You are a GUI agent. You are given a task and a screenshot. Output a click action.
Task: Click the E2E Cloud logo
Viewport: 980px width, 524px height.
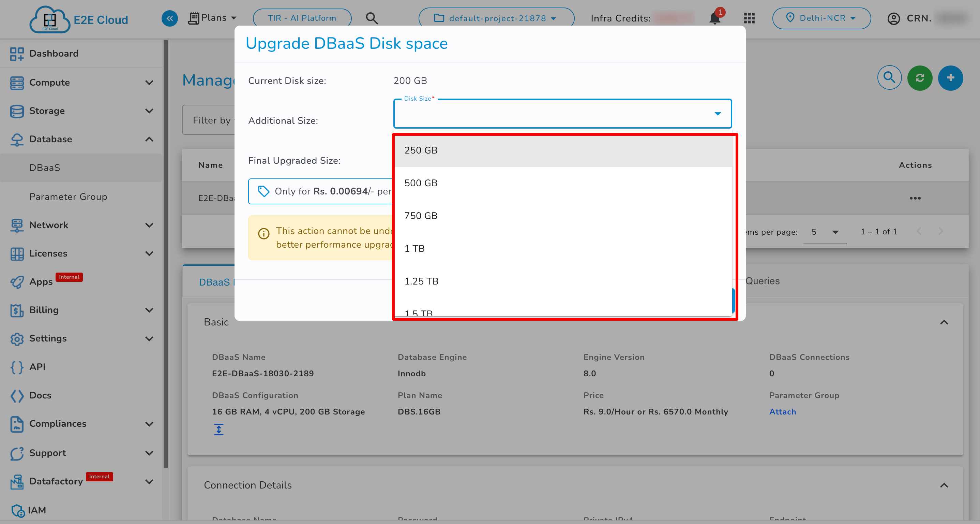tap(79, 19)
